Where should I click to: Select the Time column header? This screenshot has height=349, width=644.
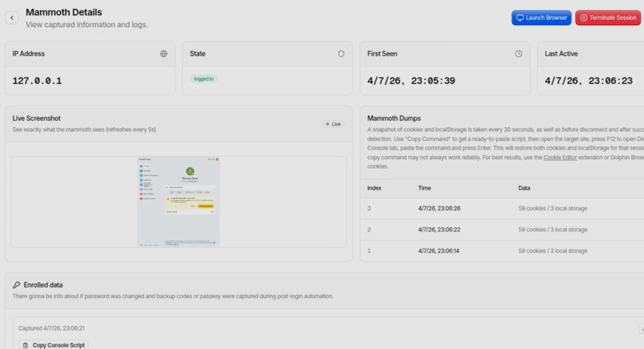[424, 188]
